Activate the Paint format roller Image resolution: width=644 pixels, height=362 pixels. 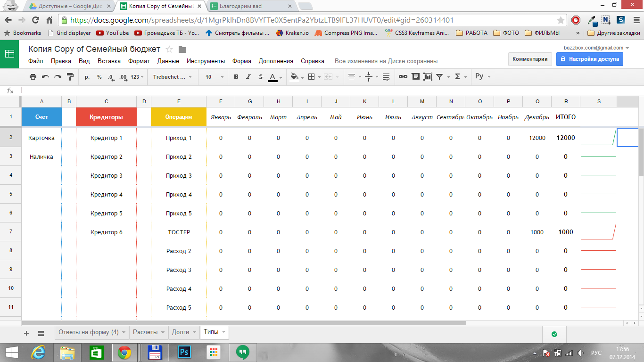point(70,77)
